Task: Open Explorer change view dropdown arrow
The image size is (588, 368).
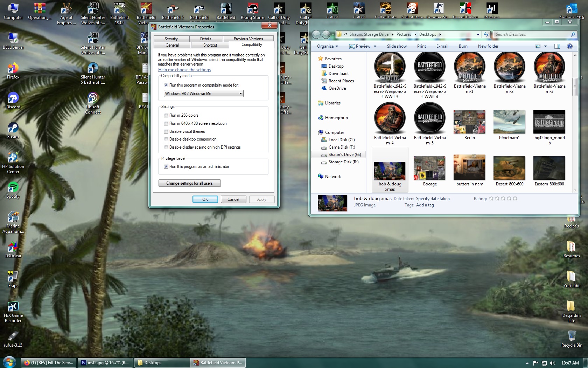Action: pyautogui.click(x=545, y=46)
